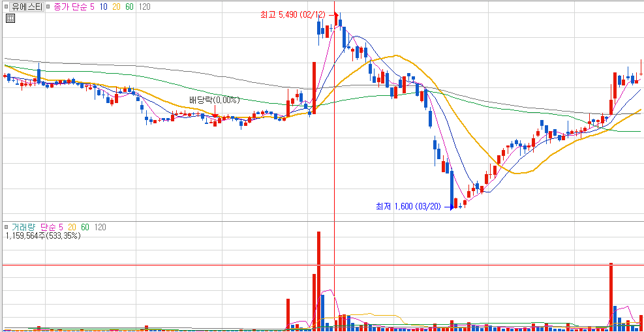Open the data grid table icon
The image size is (644, 332).
tap(10, 18)
